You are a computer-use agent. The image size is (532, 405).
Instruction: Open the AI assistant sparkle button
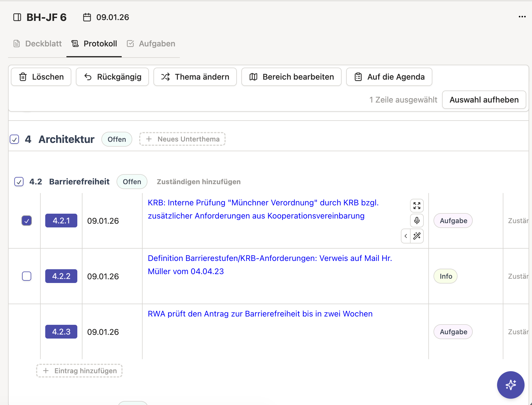(x=511, y=385)
